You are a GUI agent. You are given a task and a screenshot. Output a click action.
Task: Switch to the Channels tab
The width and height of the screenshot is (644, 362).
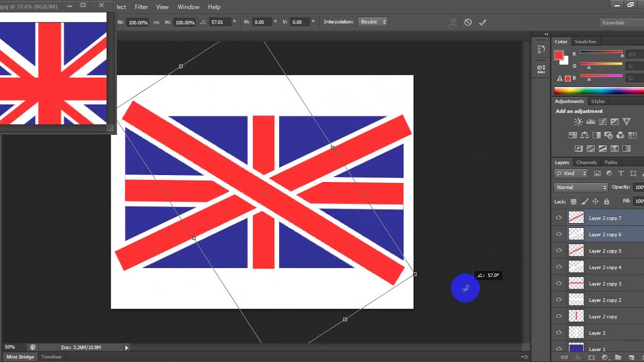point(586,162)
